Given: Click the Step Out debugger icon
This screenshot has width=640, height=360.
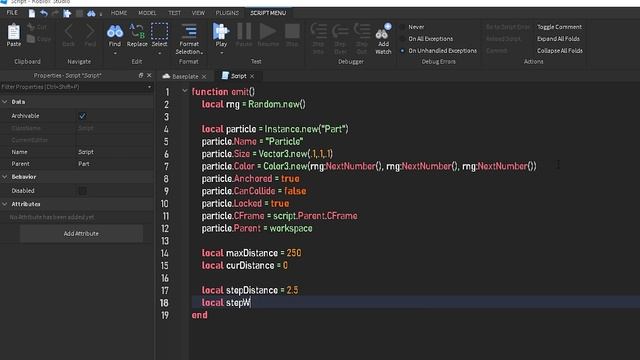Looking at the screenshot, I should (362, 31).
